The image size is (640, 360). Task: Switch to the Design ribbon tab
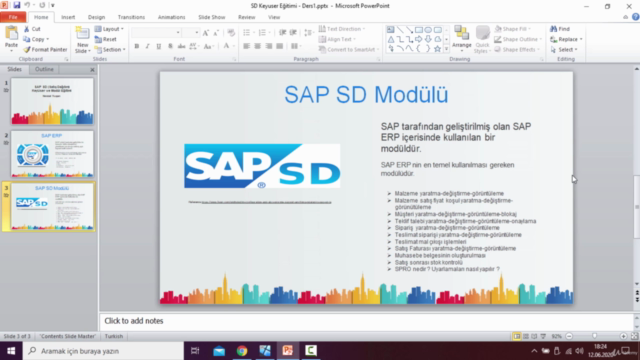click(96, 17)
